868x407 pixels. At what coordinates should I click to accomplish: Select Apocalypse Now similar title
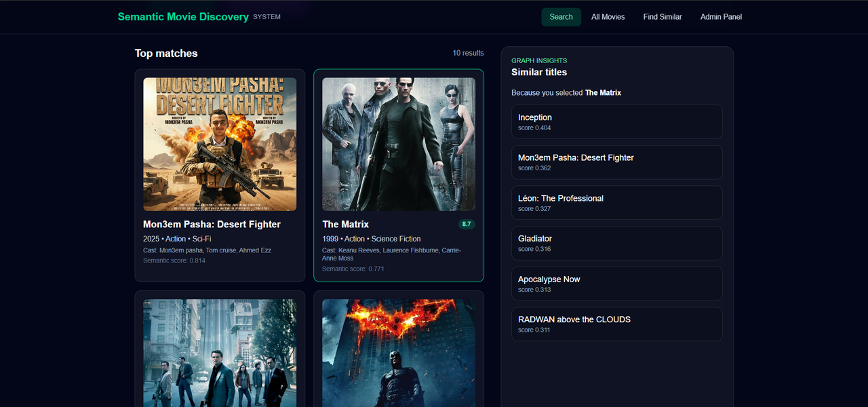616,284
